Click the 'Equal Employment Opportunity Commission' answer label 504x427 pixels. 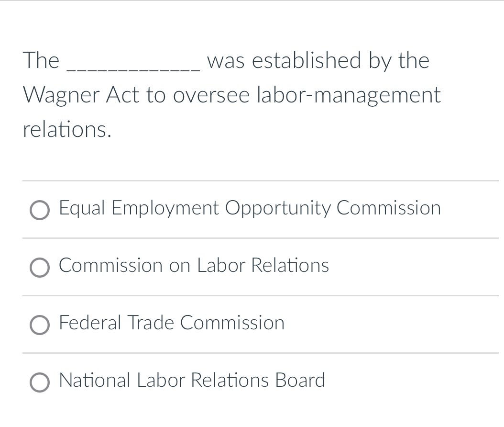click(x=250, y=208)
